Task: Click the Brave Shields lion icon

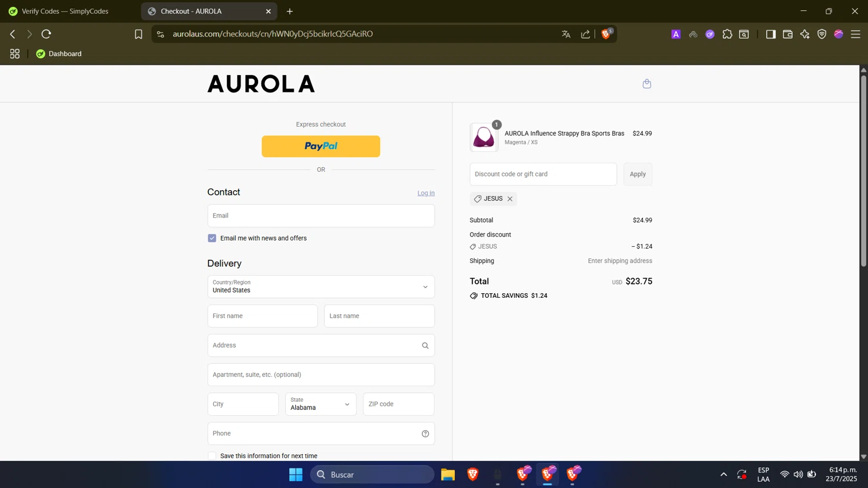Action: click(x=606, y=34)
